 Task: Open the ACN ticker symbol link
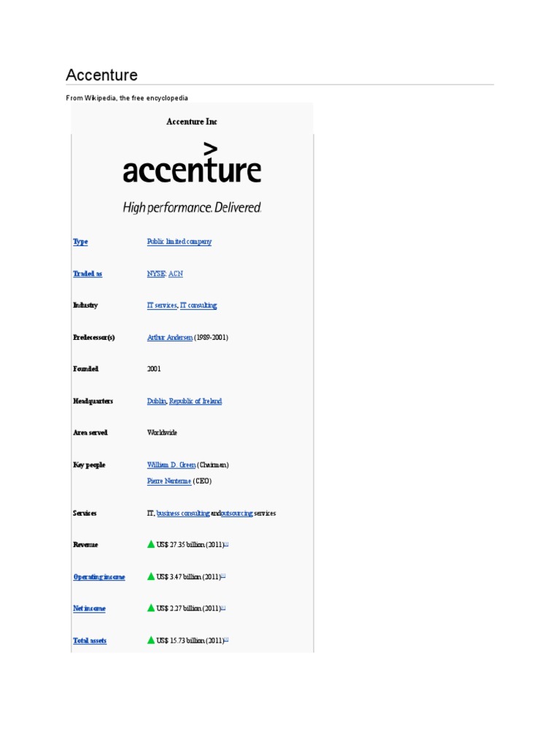pyautogui.click(x=176, y=274)
